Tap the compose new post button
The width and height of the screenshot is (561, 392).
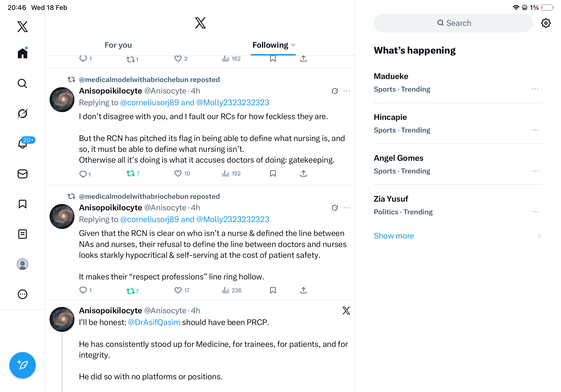(23, 365)
